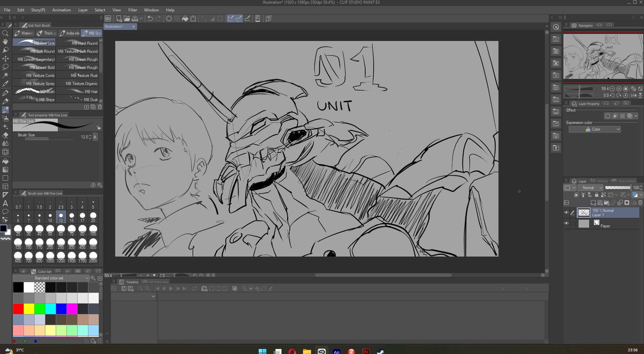Choose brush size preset 100

[x=93, y=230]
